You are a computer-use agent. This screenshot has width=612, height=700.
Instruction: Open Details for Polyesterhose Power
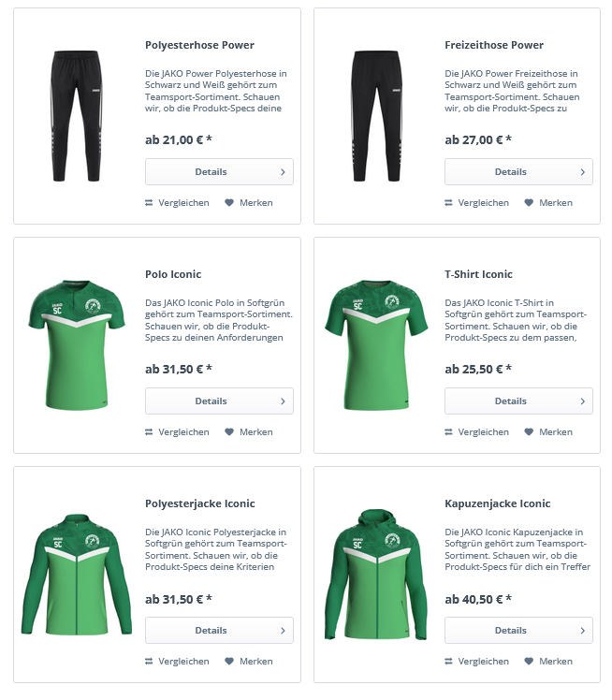pyautogui.click(x=219, y=172)
